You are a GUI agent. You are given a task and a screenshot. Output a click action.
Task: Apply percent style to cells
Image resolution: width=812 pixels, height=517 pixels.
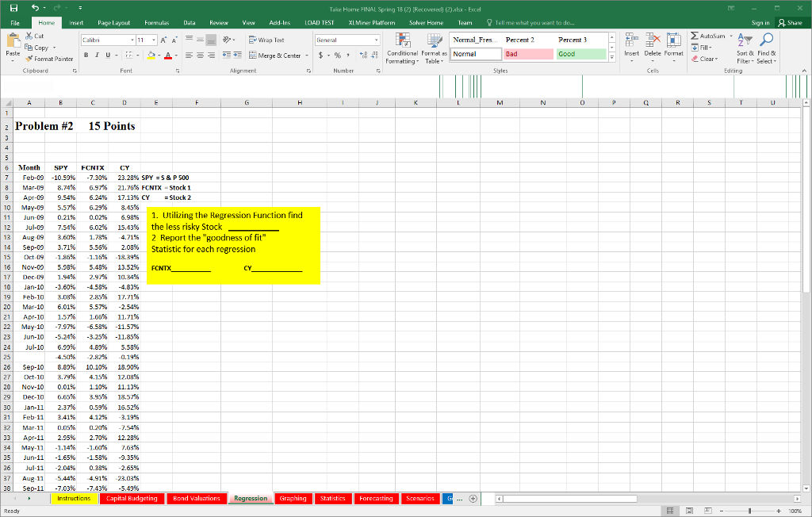pos(338,55)
